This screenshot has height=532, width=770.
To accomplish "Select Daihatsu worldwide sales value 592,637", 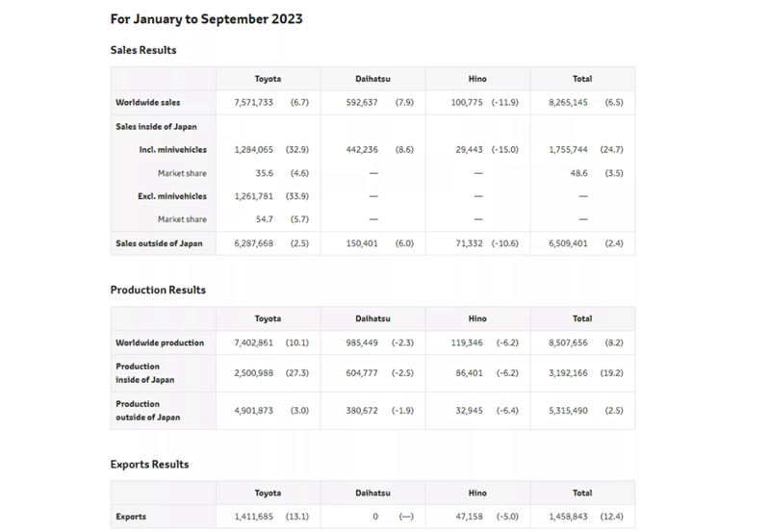I will pyautogui.click(x=362, y=103).
